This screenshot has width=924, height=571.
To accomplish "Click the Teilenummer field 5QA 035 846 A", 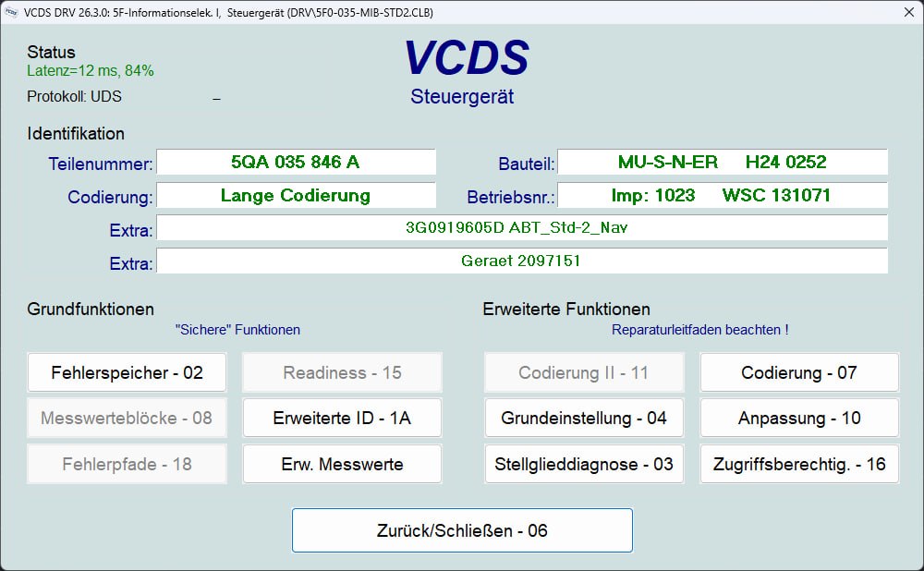I will tap(296, 162).
